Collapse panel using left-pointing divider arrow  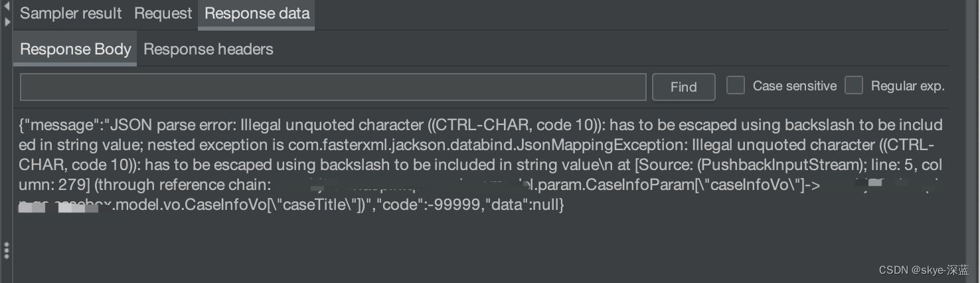pyautogui.click(x=7, y=7)
